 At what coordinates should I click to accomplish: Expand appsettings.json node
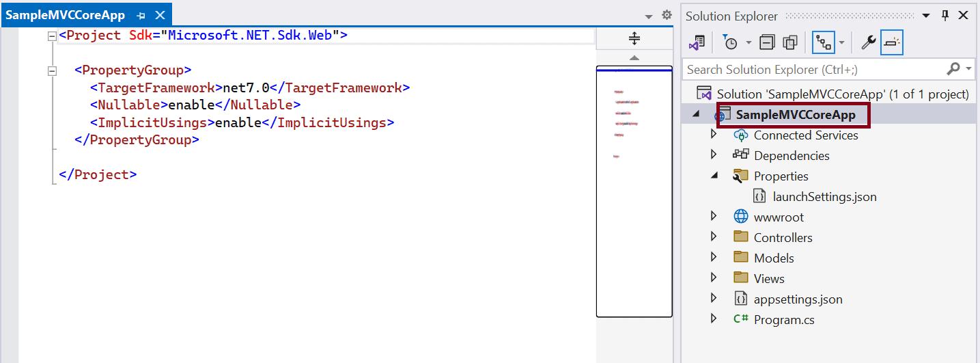714,299
